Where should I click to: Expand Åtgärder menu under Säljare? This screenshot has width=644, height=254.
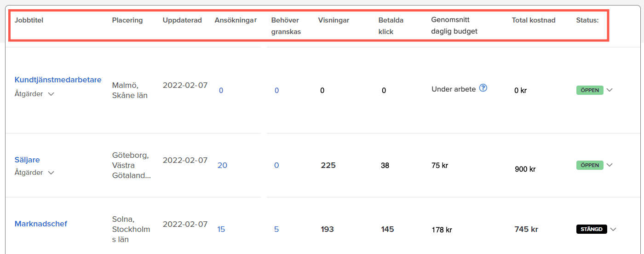(34, 173)
